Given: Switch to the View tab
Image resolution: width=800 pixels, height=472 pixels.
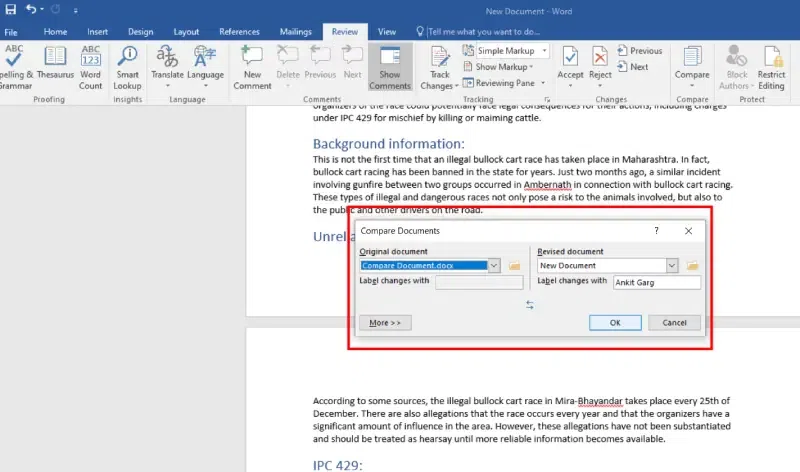Looking at the screenshot, I should point(387,32).
